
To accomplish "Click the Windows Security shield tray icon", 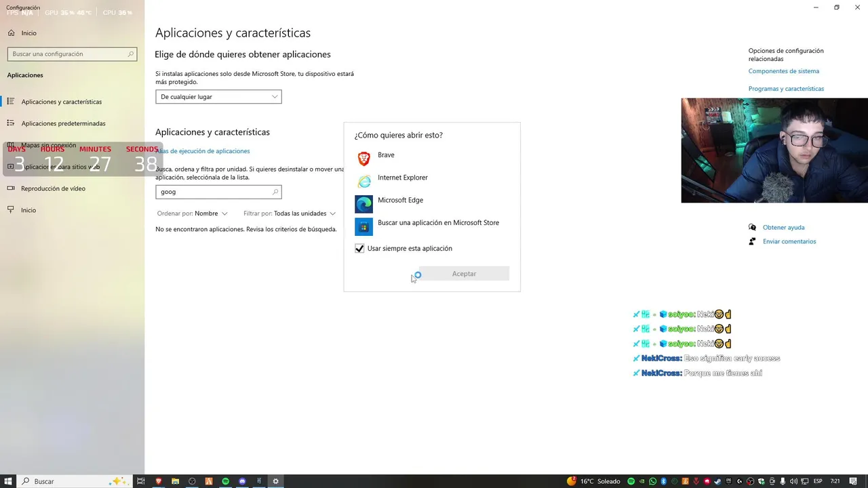I will point(762,481).
